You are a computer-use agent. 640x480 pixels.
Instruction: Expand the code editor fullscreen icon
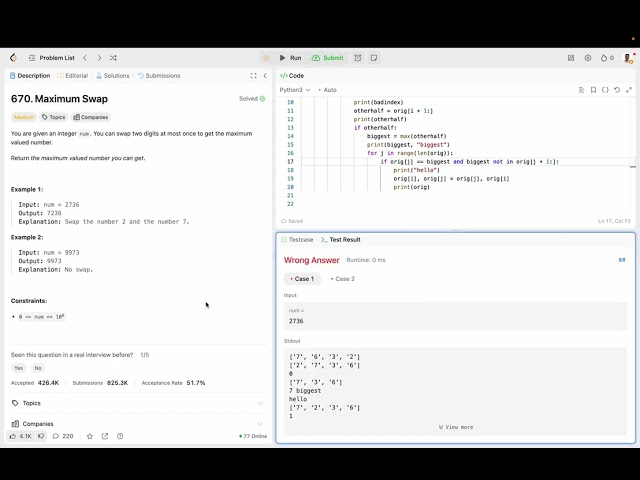click(x=629, y=90)
